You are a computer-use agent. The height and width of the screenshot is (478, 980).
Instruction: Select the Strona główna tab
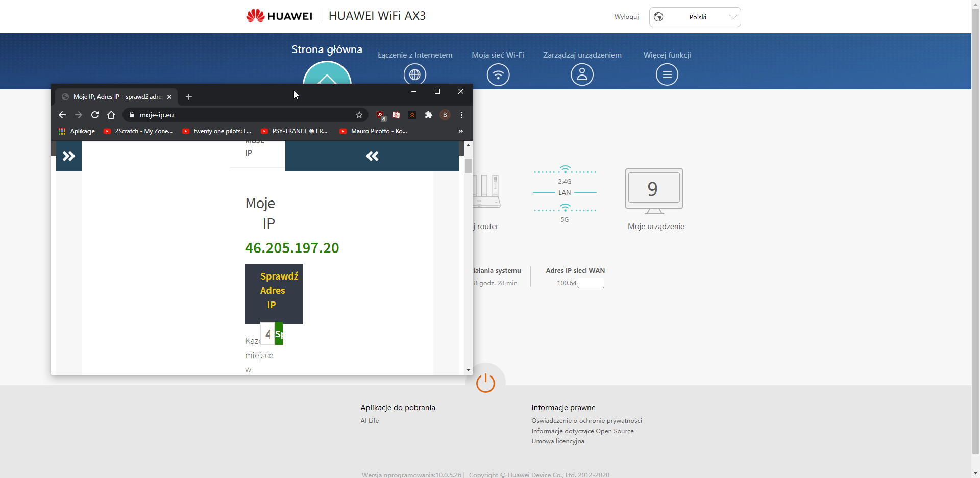point(327,49)
